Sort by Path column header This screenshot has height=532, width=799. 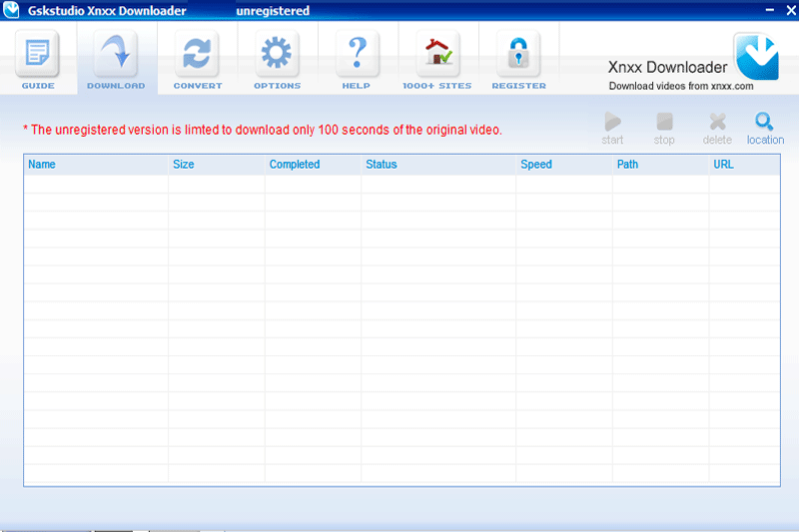[660, 165]
